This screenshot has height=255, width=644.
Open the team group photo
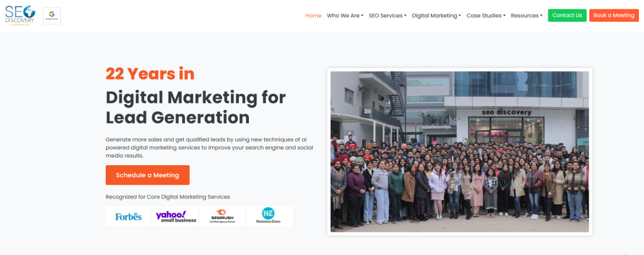(x=460, y=152)
